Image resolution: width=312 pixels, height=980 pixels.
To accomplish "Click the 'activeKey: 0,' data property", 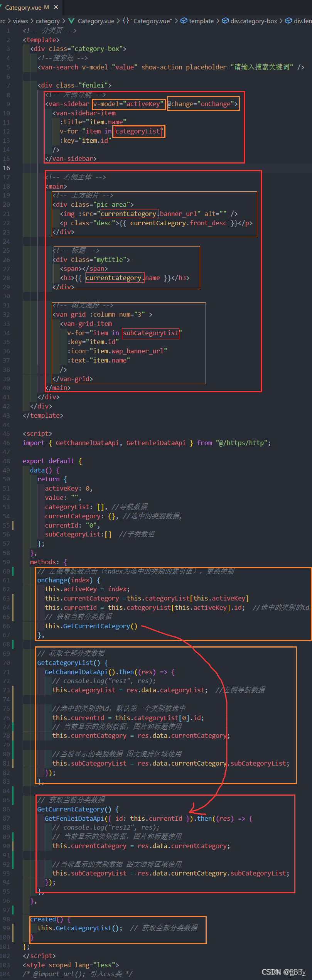I will tap(69, 488).
